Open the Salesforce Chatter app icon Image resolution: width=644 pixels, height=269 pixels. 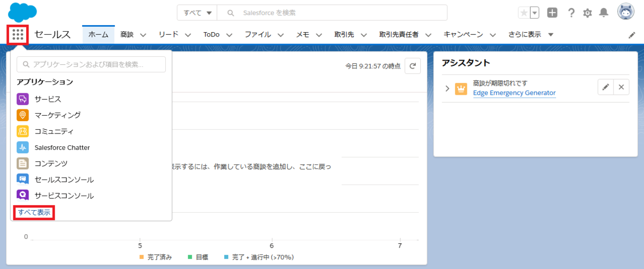coord(23,147)
